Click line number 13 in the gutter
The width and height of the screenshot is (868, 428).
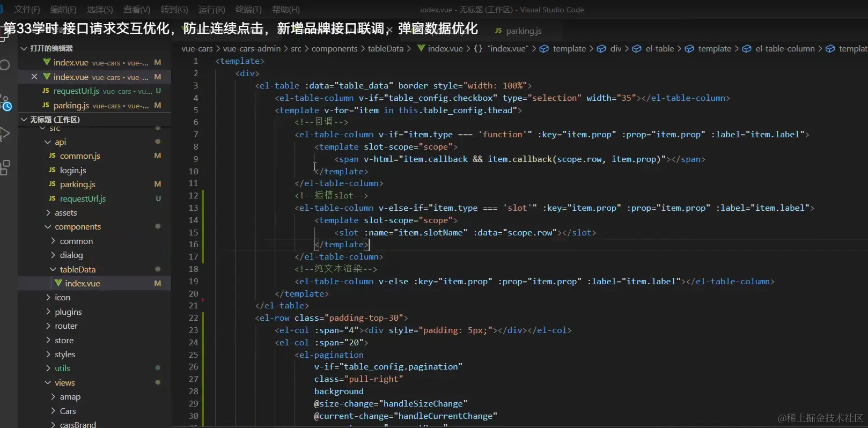tap(193, 208)
